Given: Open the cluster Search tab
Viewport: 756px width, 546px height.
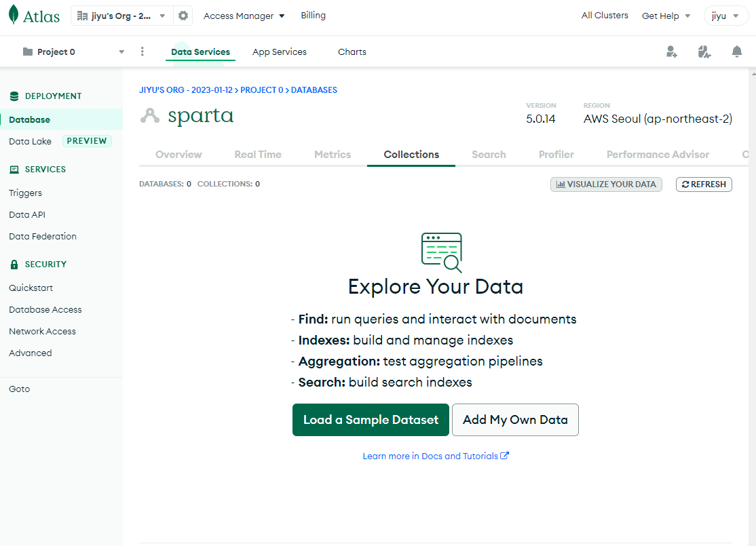Looking at the screenshot, I should coord(489,155).
